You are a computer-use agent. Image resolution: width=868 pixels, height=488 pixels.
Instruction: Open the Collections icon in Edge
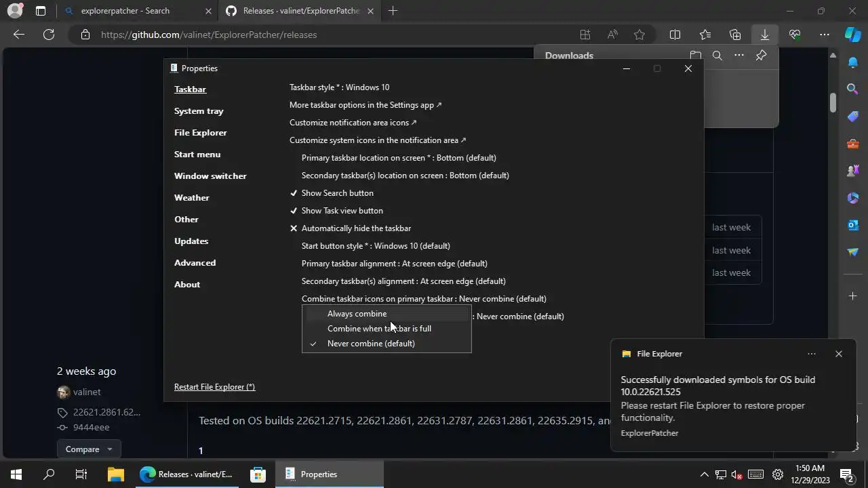point(735,35)
